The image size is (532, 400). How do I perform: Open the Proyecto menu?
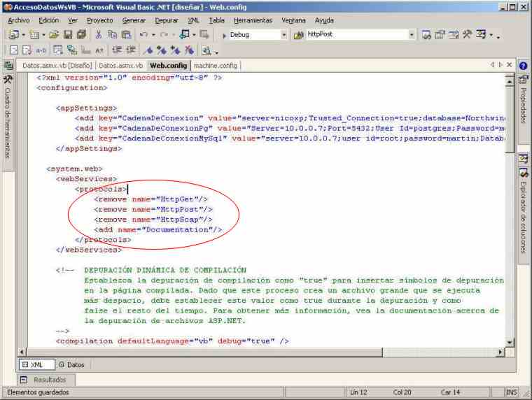(x=99, y=20)
